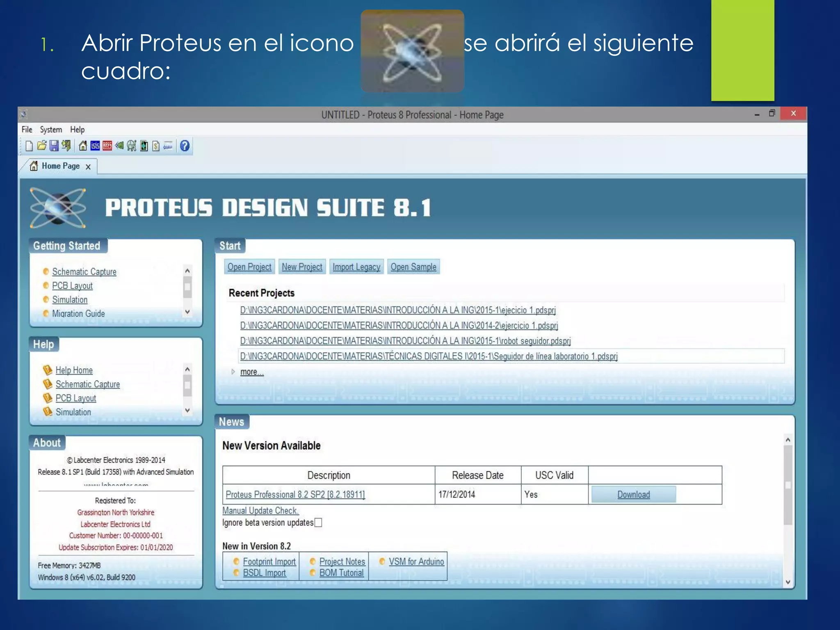Click the New Project toolbar icon
The image size is (840, 630).
click(x=29, y=146)
